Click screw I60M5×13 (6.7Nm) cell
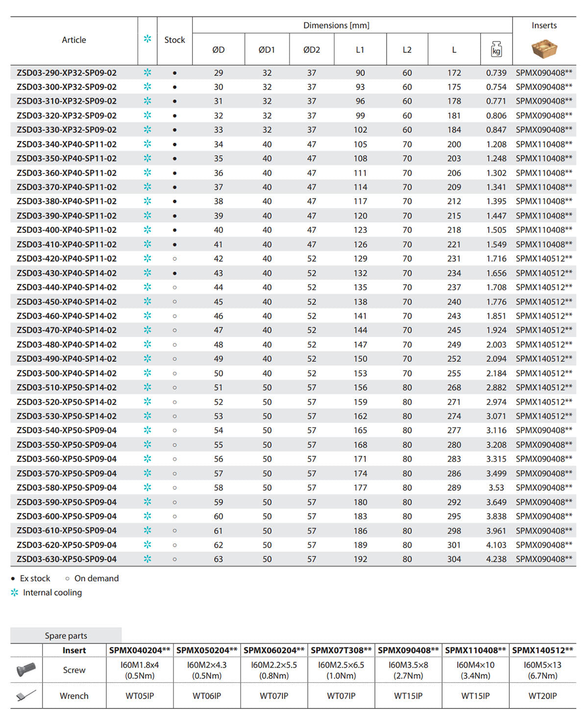 tap(542, 670)
